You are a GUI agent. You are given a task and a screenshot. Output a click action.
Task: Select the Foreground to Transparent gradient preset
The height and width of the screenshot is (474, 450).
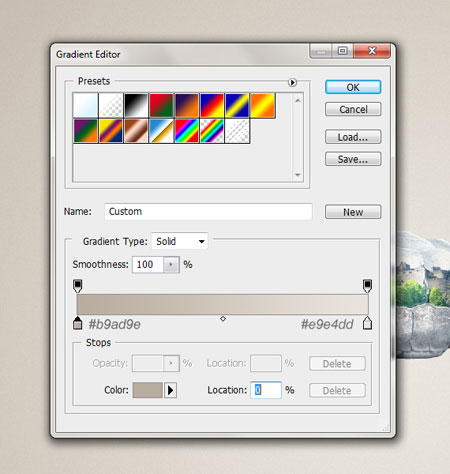coord(111,105)
